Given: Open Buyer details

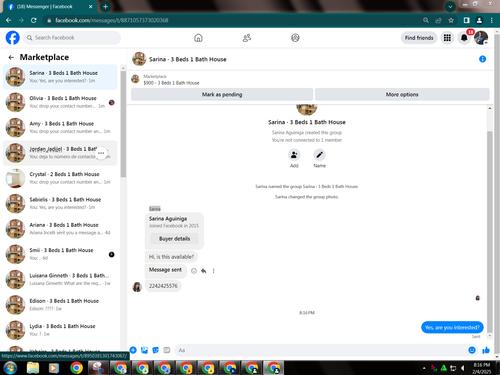Looking at the screenshot, I should [174, 239].
